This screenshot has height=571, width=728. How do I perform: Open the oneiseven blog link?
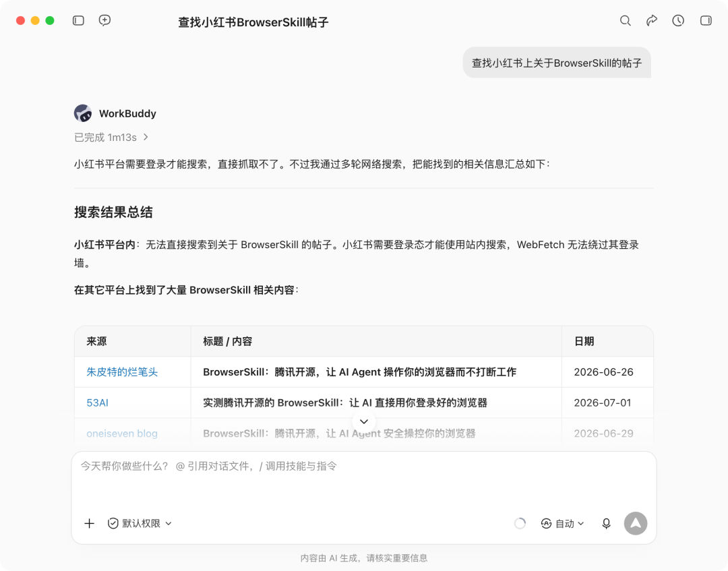pos(122,433)
